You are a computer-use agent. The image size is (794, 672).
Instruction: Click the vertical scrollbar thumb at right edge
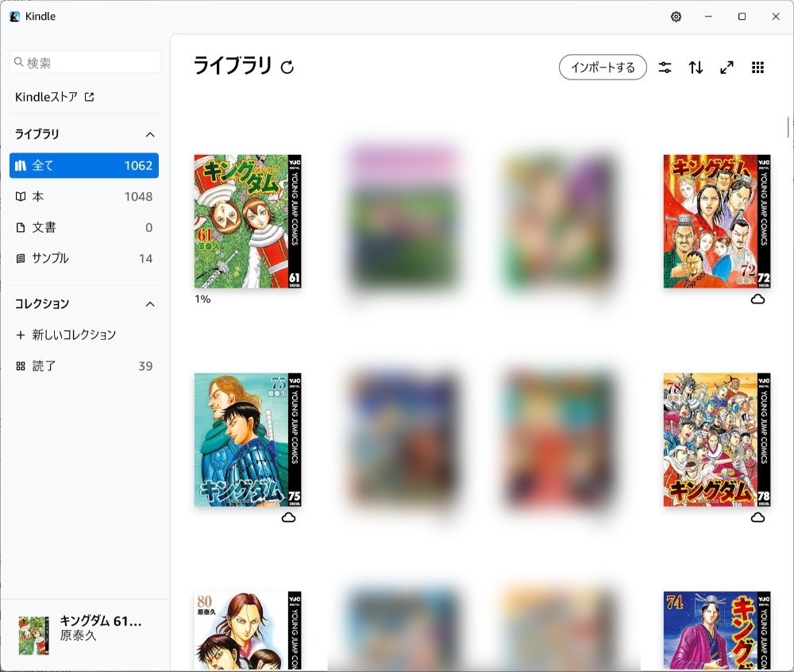click(788, 126)
